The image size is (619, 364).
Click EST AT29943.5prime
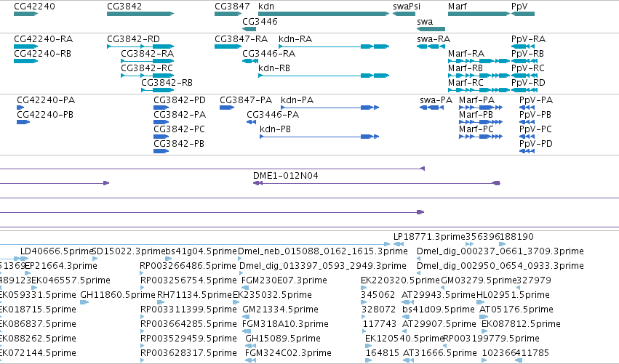click(x=406, y=302)
